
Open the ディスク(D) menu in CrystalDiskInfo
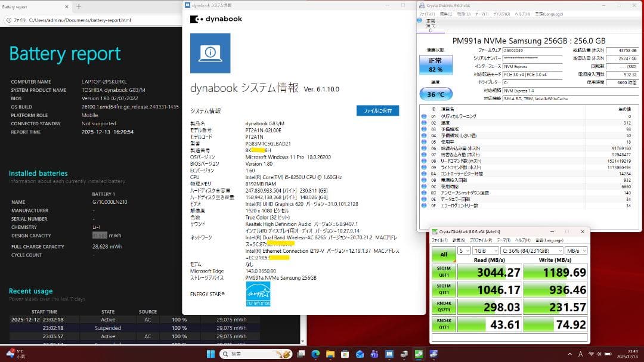coord(503,13)
